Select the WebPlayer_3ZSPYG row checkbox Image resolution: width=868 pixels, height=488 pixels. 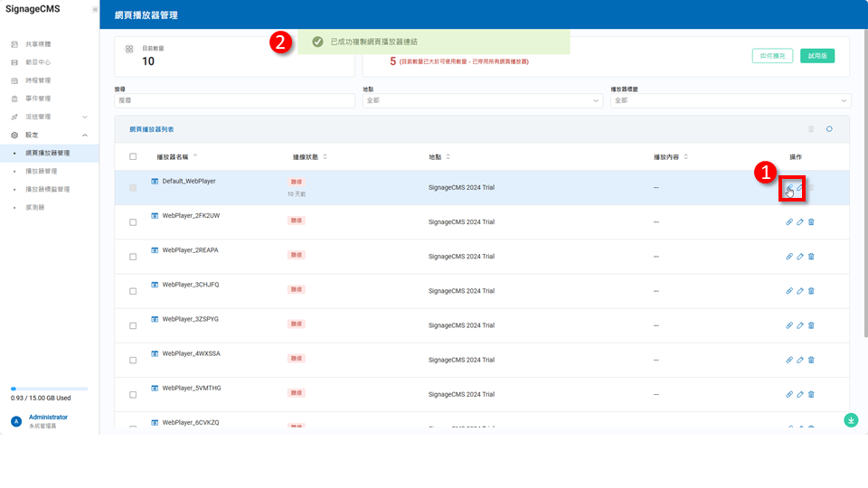click(133, 325)
